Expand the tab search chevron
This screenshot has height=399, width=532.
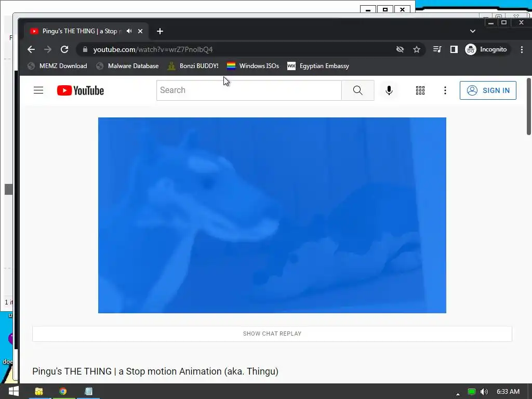click(x=473, y=31)
